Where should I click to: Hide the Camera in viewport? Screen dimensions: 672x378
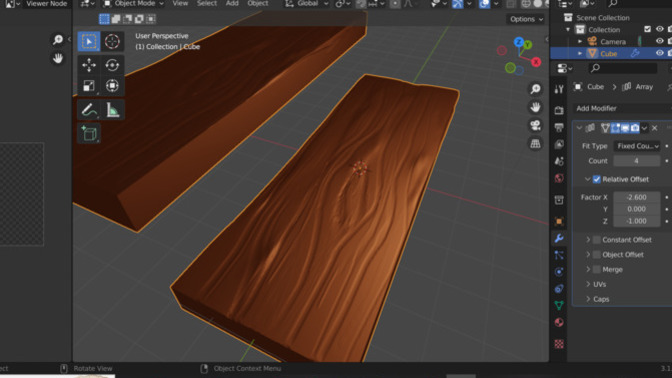point(660,41)
